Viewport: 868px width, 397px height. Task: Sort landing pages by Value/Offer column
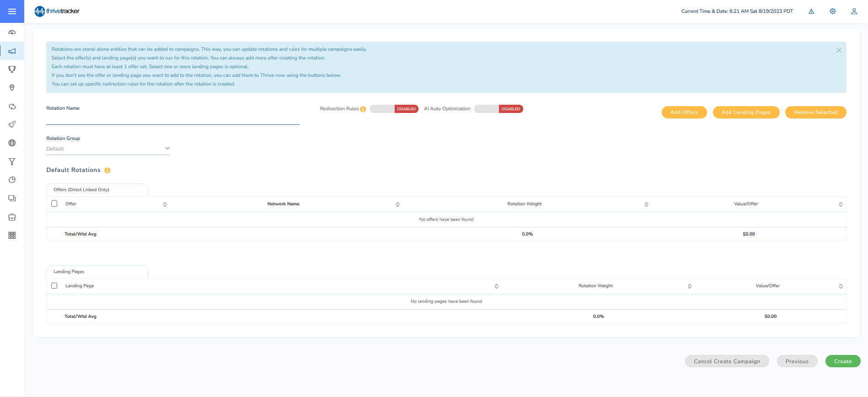[841, 286]
